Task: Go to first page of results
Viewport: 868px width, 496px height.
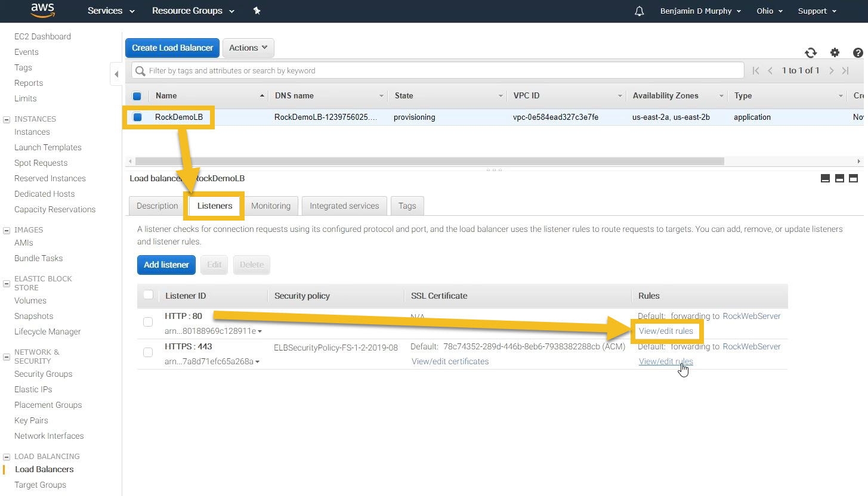Action: click(x=756, y=70)
